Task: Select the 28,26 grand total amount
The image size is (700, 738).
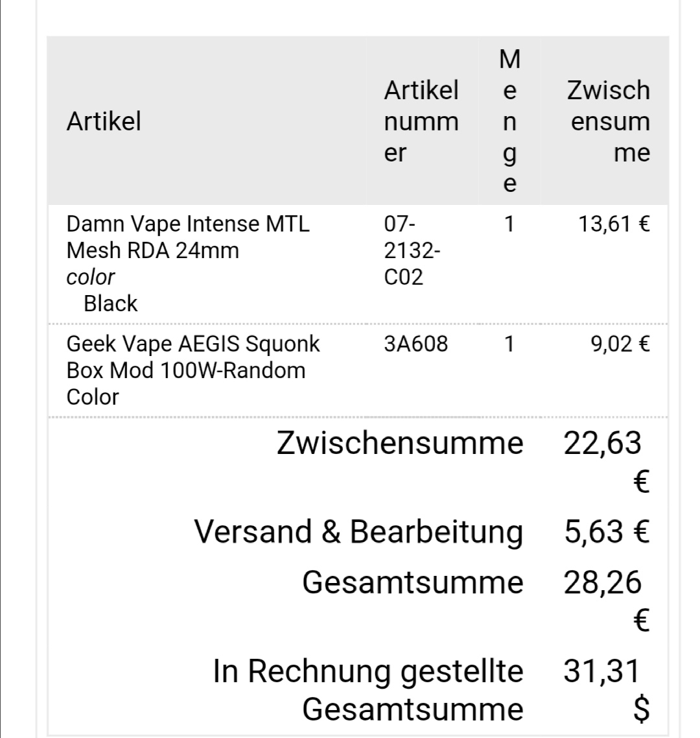Action: 603,583
